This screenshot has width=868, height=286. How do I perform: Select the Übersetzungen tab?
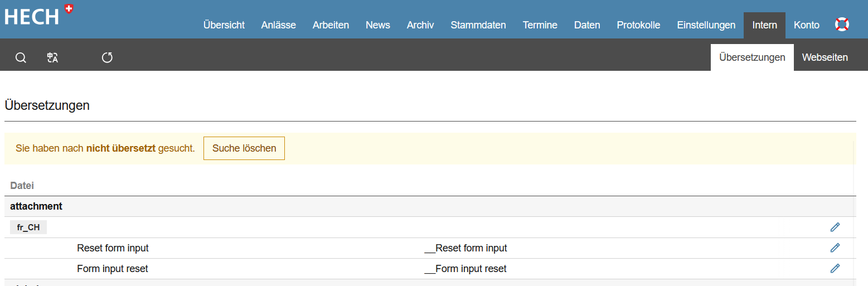point(751,57)
